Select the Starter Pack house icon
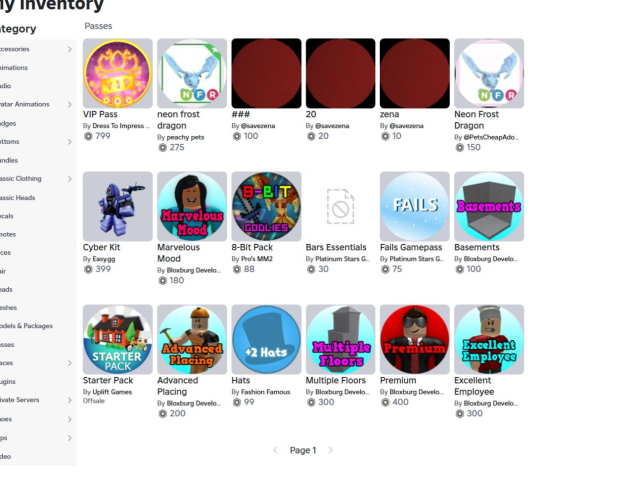633x478 pixels. [117, 339]
